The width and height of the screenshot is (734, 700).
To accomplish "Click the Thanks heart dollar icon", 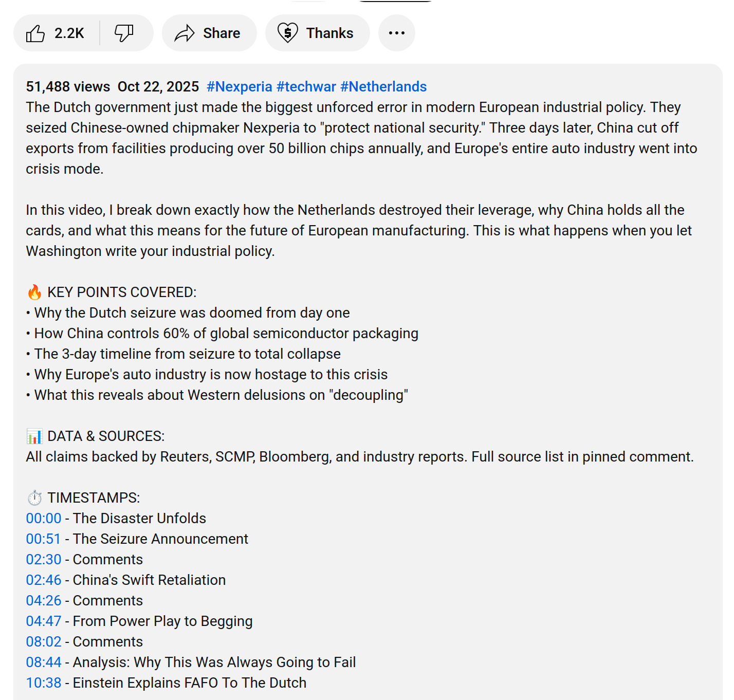I will [288, 33].
